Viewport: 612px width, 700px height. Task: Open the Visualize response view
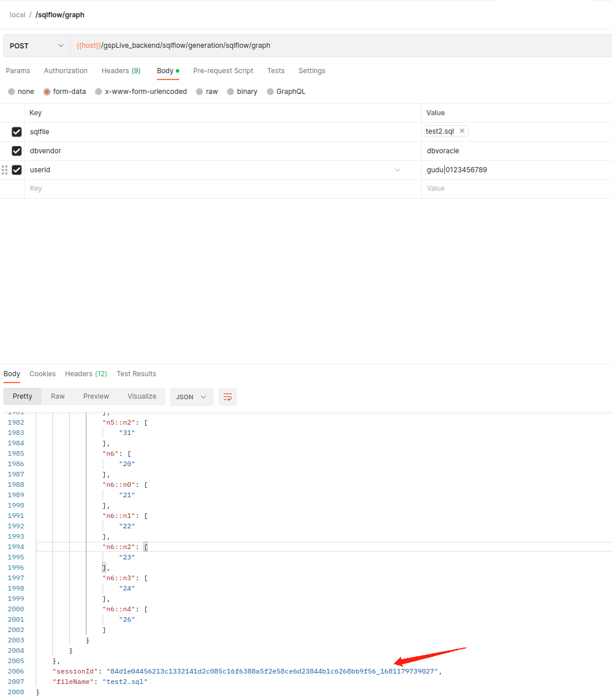pyautogui.click(x=142, y=396)
